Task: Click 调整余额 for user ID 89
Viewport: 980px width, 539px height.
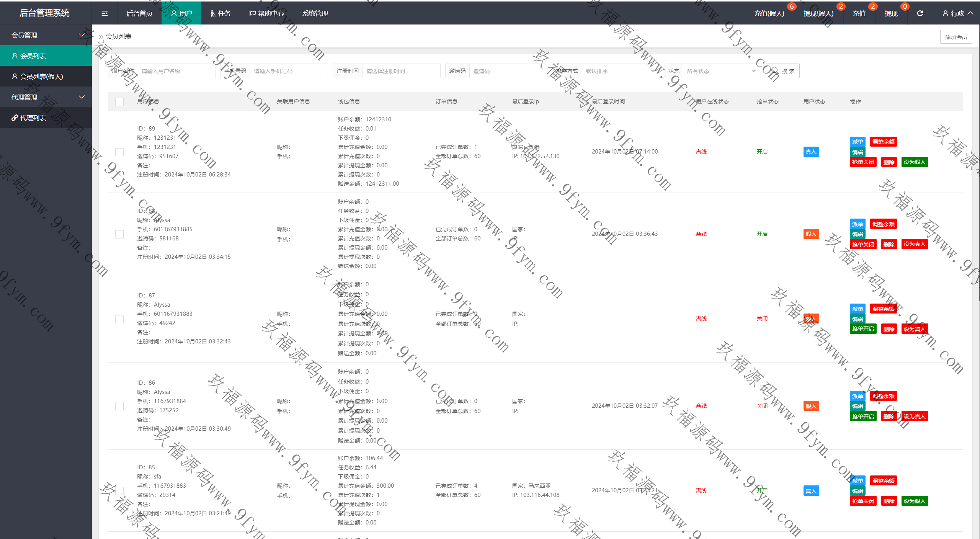Action: click(883, 142)
